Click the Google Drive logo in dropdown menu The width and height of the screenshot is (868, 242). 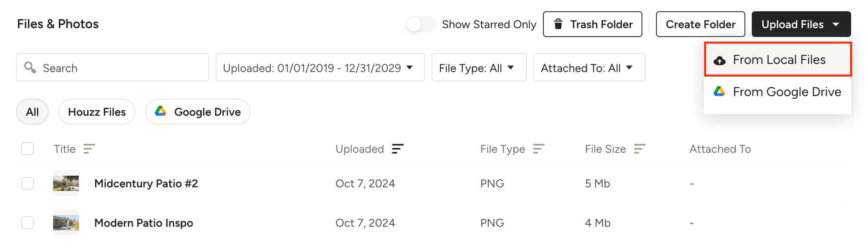coord(719,92)
